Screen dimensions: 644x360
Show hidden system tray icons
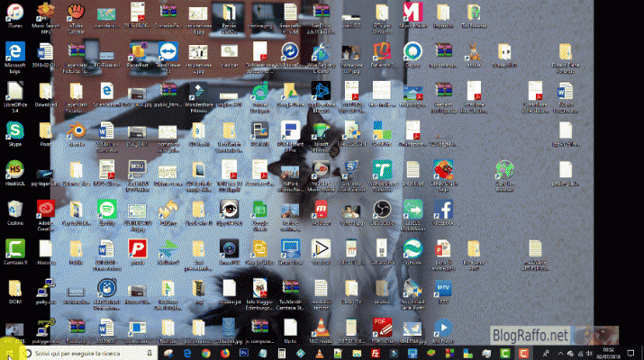tap(560, 353)
